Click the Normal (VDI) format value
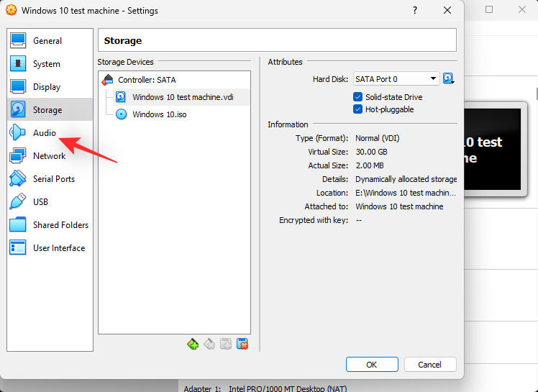This screenshot has height=392, width=538. coord(378,138)
